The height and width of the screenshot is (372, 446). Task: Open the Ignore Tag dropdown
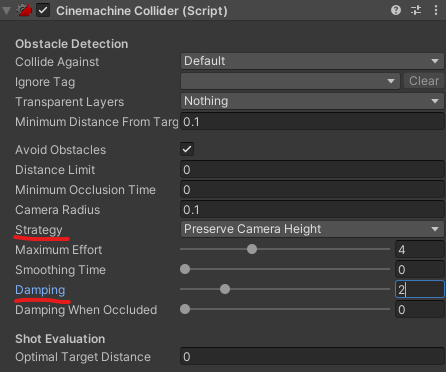pos(290,81)
